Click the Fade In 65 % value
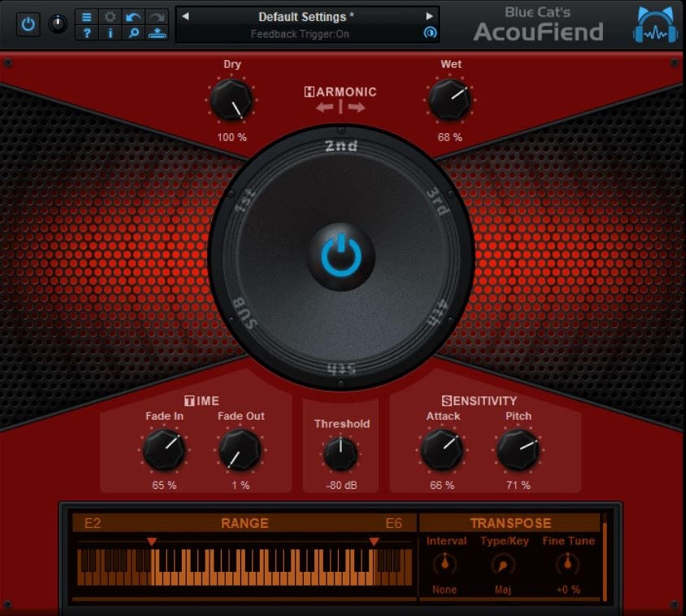Image resolution: width=686 pixels, height=616 pixels. (164, 485)
